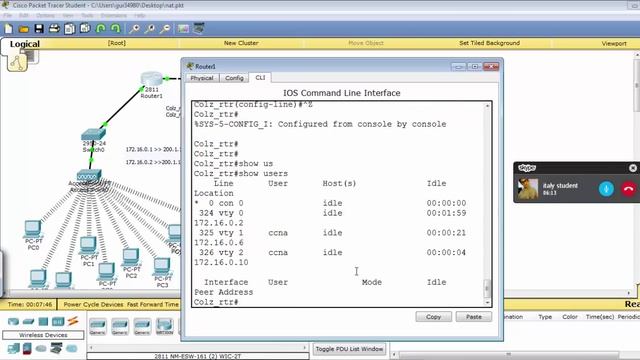Click PC3 in the topology
Screen dimensions: 640x360
pos(162,267)
